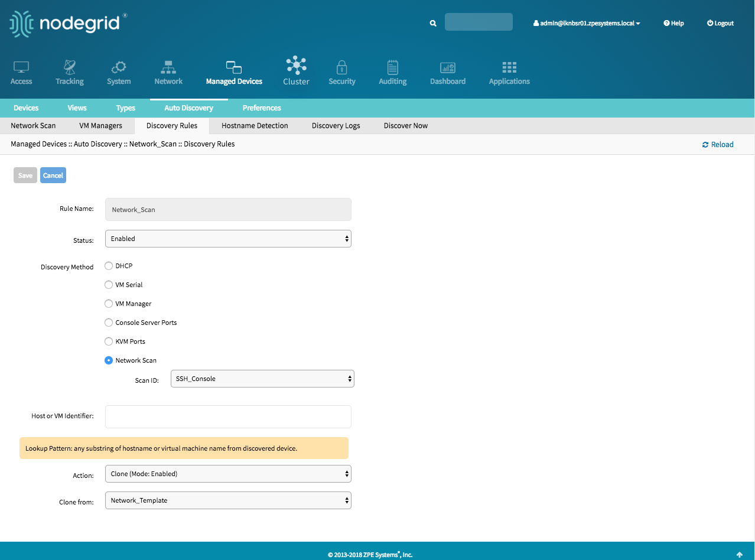Open the Discover Now sub-tab

(x=406, y=126)
